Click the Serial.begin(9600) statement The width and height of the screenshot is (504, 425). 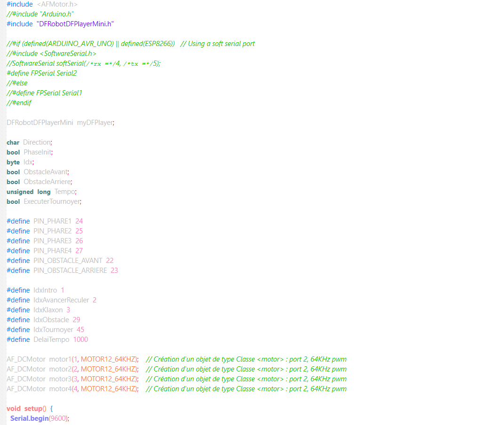point(39,418)
